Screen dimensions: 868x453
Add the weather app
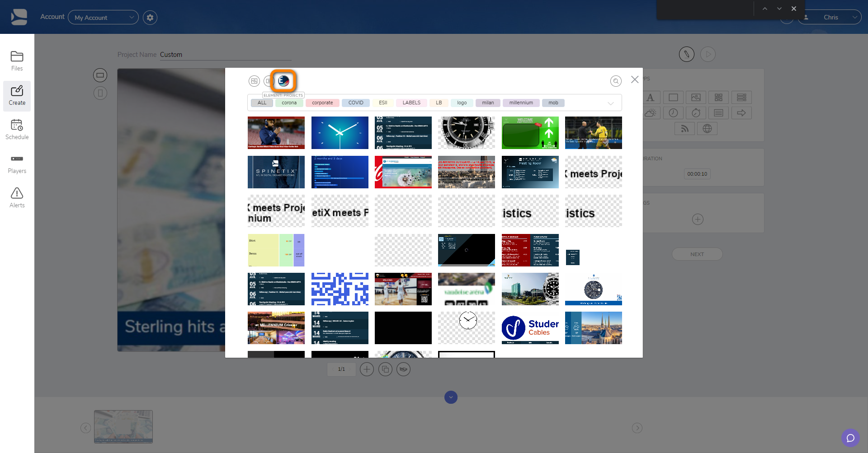tap(651, 113)
